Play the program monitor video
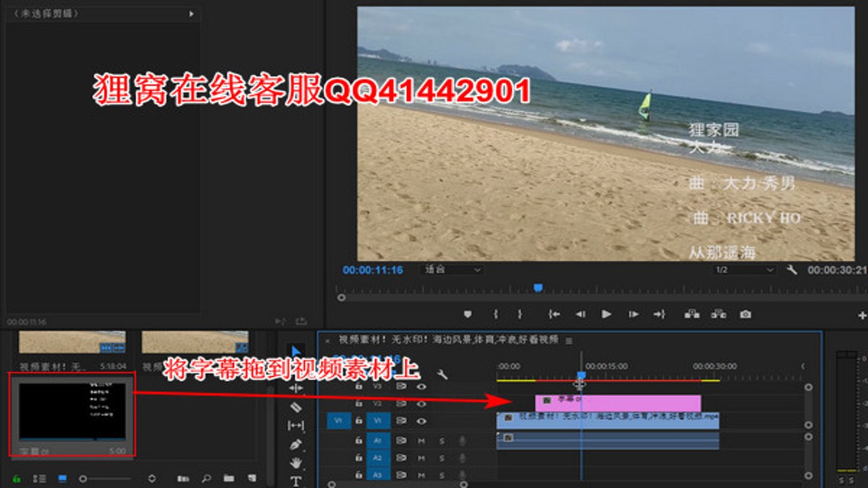 [606, 314]
